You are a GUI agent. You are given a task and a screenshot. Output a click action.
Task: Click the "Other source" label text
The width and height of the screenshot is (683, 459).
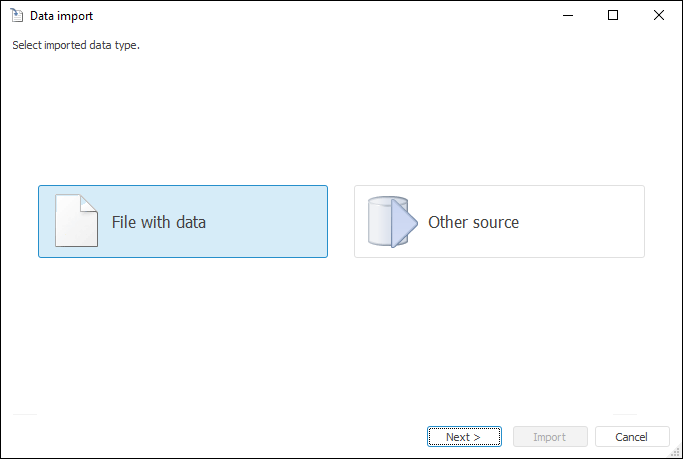pyautogui.click(x=473, y=222)
